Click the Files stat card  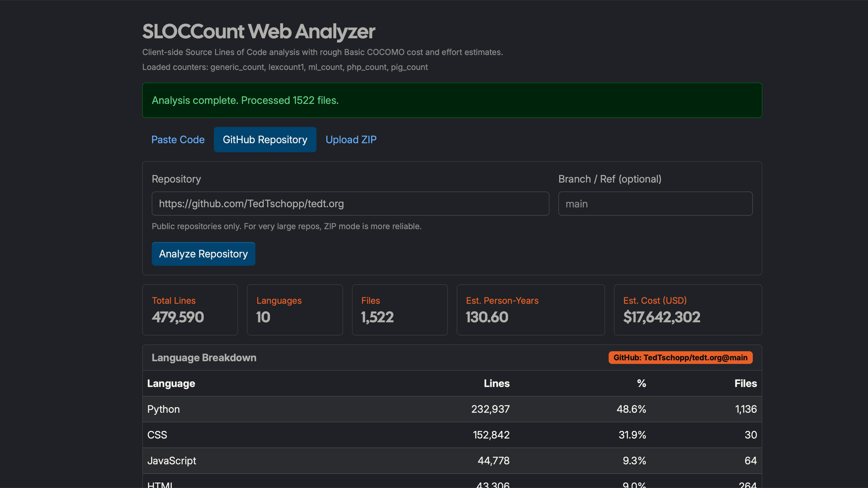pos(400,309)
